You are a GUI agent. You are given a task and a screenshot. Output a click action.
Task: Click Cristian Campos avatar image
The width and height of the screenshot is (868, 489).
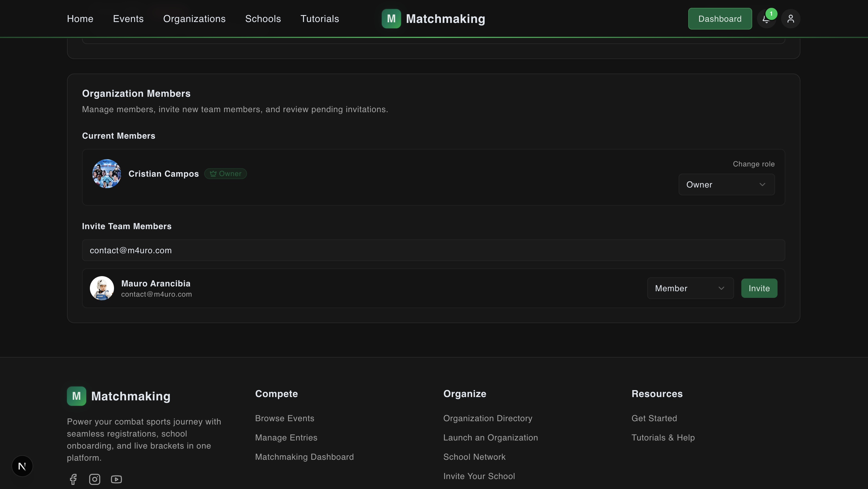click(x=106, y=174)
